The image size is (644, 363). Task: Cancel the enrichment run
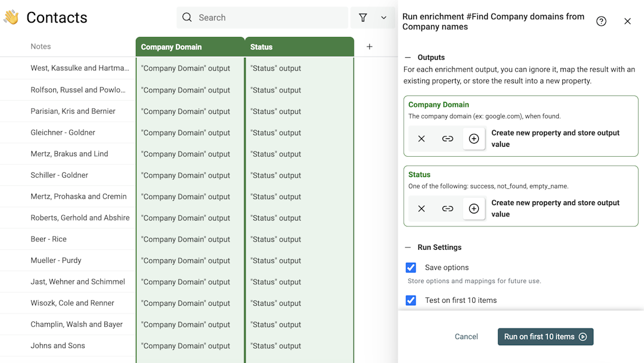tap(466, 336)
